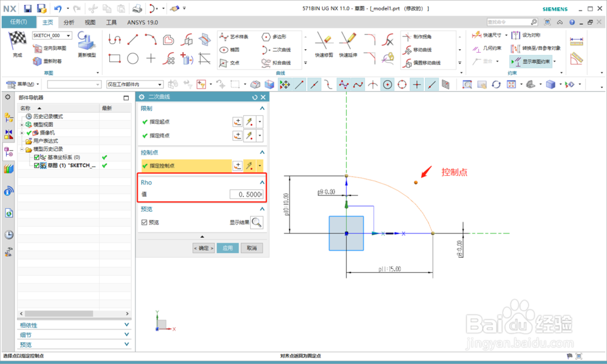Toggle the Quadrant Point snap option
Viewport: 607px width, 364px height.
point(402,84)
